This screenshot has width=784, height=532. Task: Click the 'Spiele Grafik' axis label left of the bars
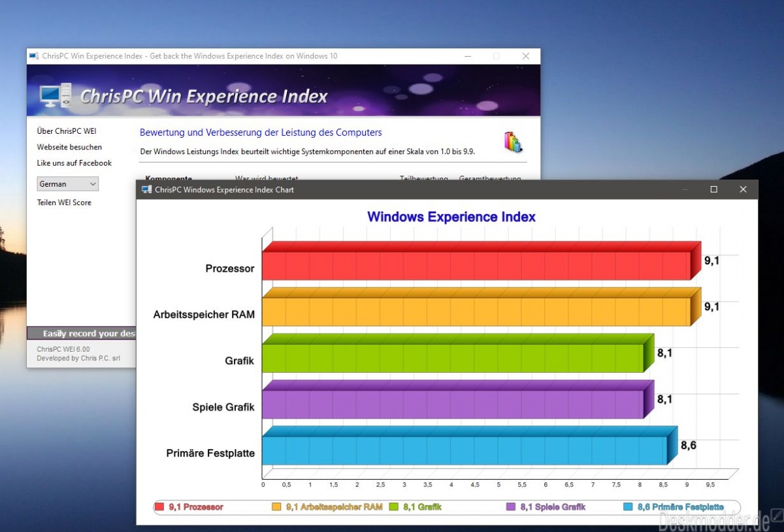click(x=223, y=407)
